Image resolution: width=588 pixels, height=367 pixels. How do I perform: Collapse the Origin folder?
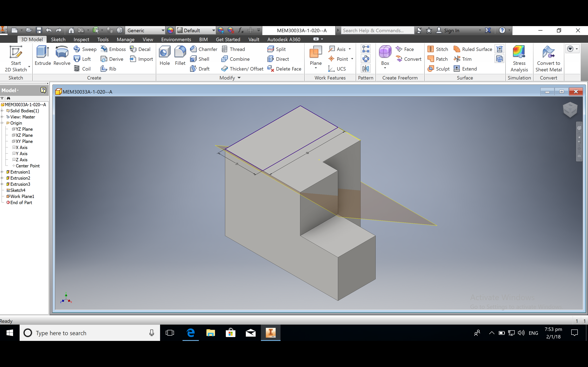coord(2,123)
